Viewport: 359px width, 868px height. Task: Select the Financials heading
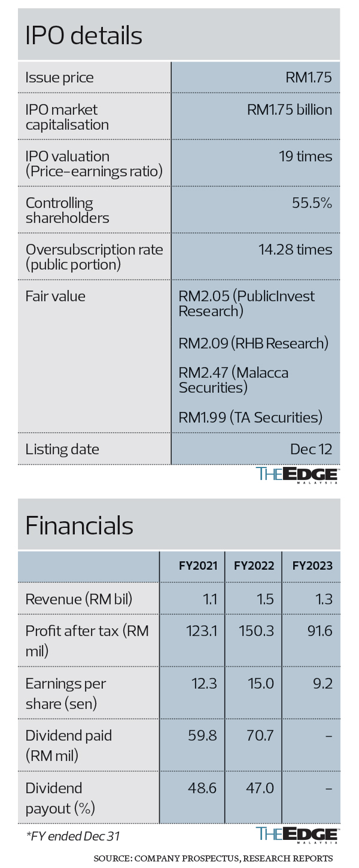(x=79, y=525)
